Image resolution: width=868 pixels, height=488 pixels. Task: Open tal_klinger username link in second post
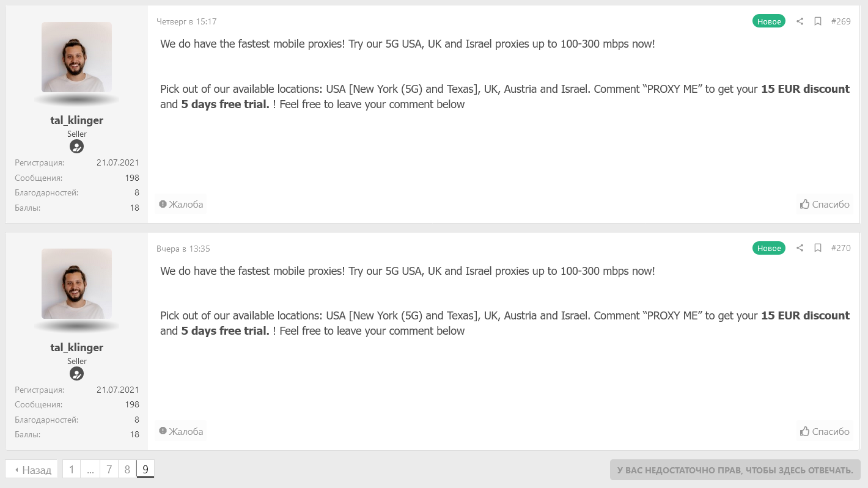pyautogui.click(x=76, y=347)
